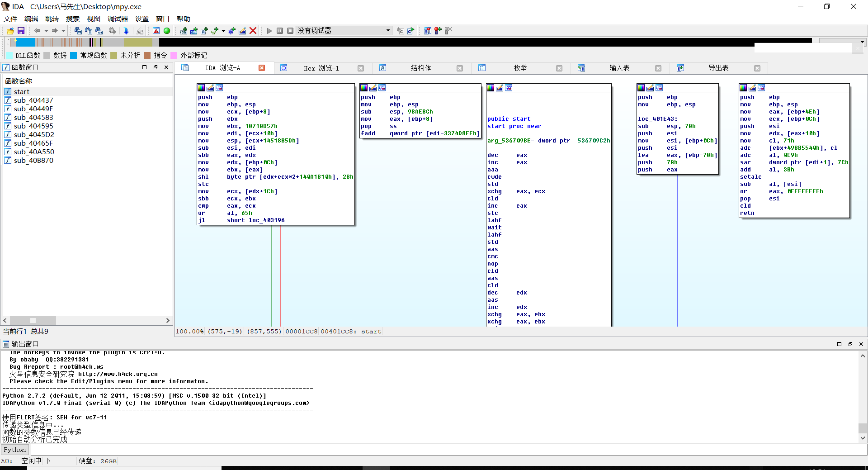Click the Python command input field
868x470 pixels.
[x=448, y=450]
